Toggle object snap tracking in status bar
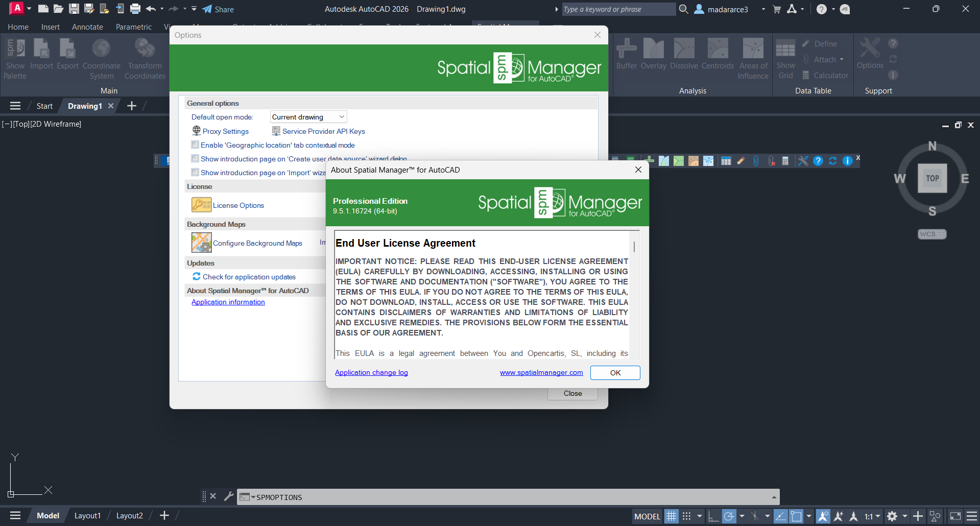The width and height of the screenshot is (980, 526). pos(780,516)
